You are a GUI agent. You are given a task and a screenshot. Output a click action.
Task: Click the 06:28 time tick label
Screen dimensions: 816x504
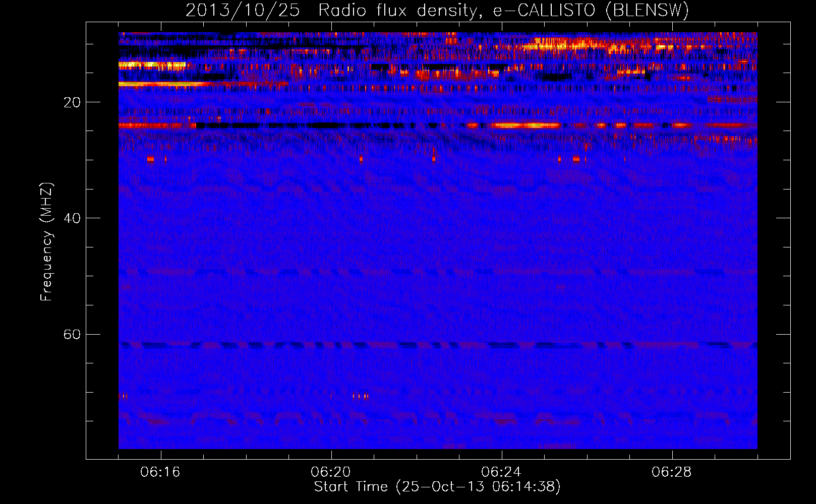(672, 472)
